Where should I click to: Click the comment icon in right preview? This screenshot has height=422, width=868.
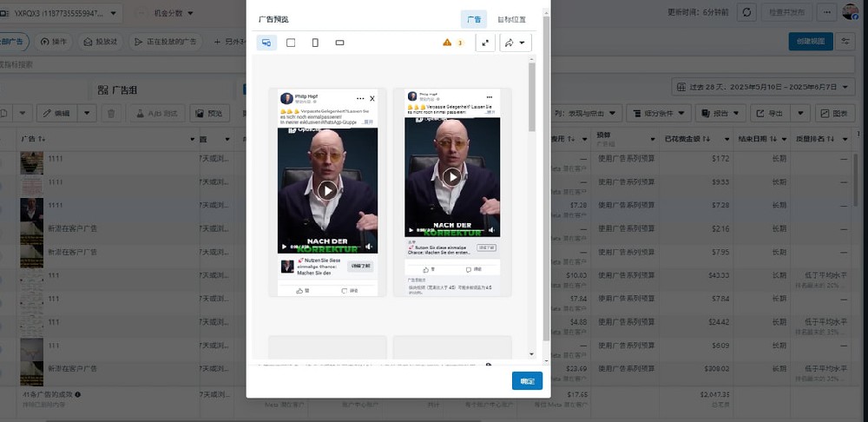(x=469, y=270)
